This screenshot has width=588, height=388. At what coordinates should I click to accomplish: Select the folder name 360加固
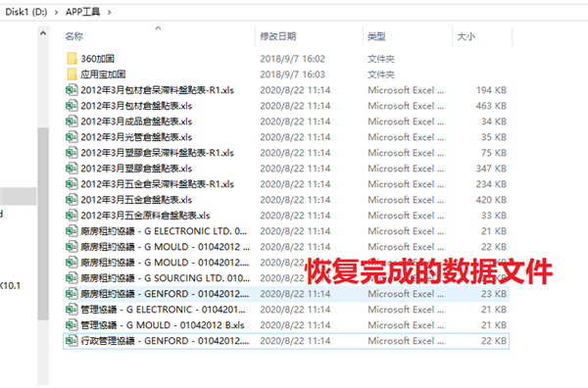point(97,59)
